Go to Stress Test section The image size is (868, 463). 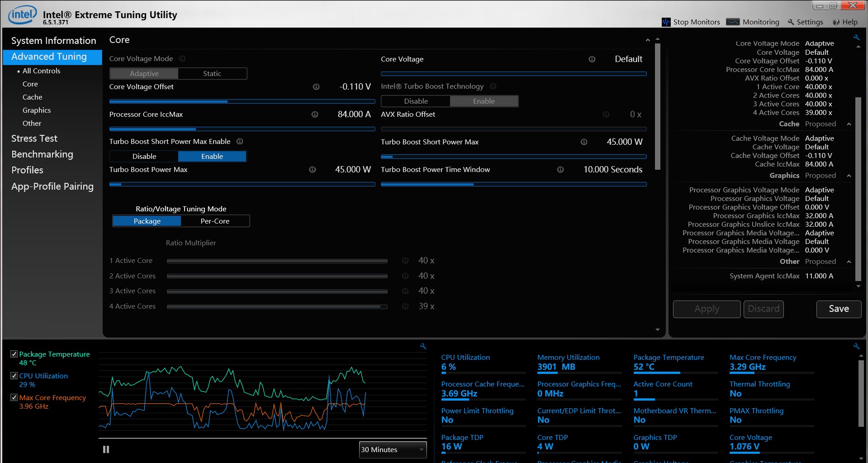click(x=34, y=138)
